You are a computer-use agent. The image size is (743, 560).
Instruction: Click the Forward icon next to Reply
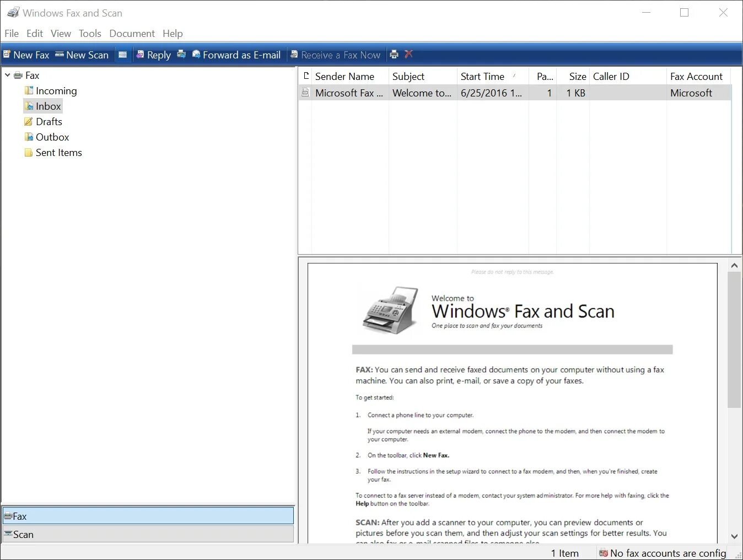[x=181, y=54]
